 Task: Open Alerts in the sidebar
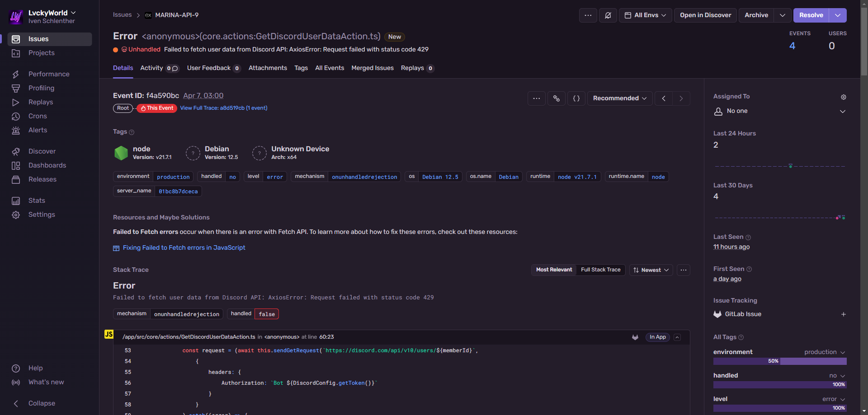[x=38, y=130]
